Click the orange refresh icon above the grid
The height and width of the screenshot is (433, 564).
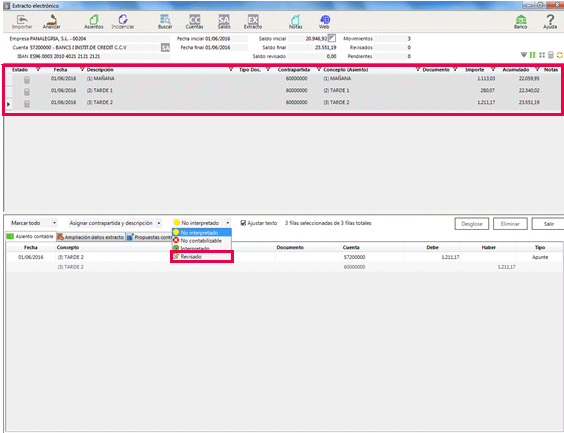click(560, 55)
